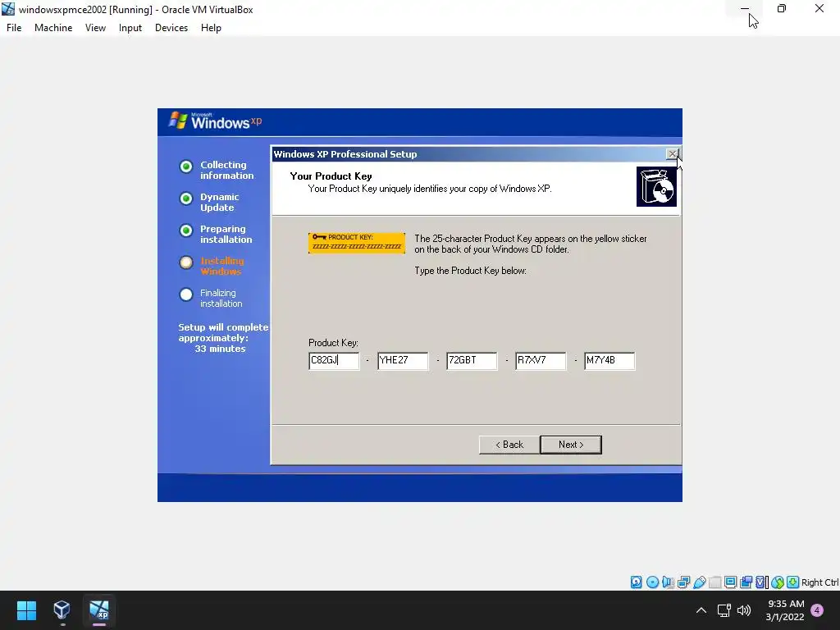This screenshot has width=840, height=630.
Task: Open the File menu
Action: click(x=14, y=28)
